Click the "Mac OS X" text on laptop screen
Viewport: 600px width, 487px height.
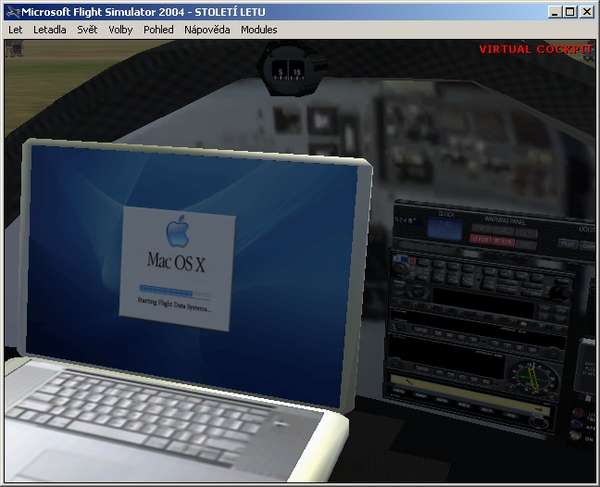(x=176, y=262)
